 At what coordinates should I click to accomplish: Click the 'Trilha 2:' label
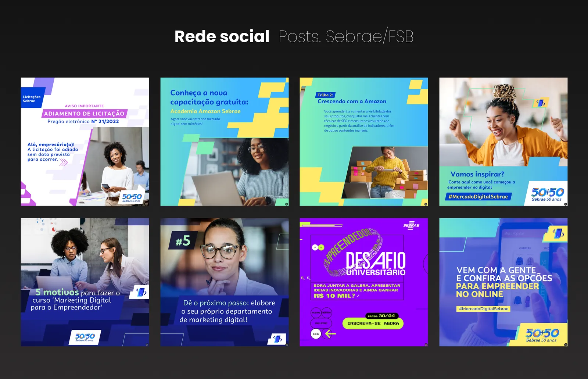[325, 95]
